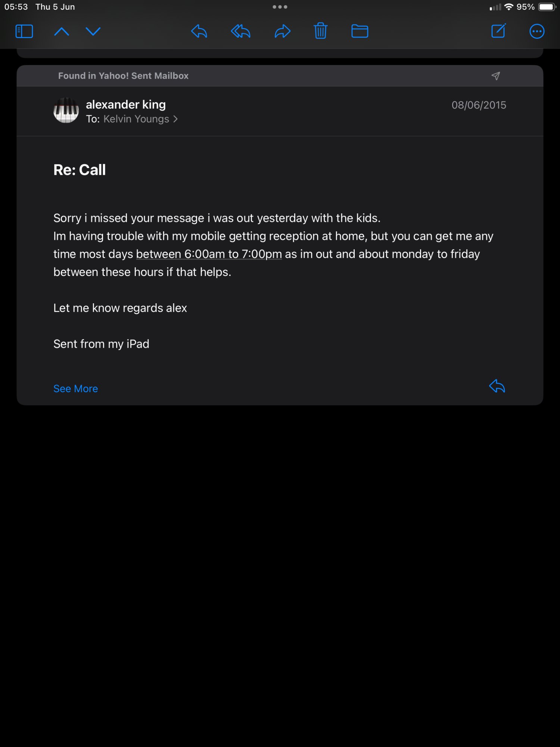The width and height of the screenshot is (560, 747).
Task: Toggle the mailbox sidebar panel
Action: 24,31
